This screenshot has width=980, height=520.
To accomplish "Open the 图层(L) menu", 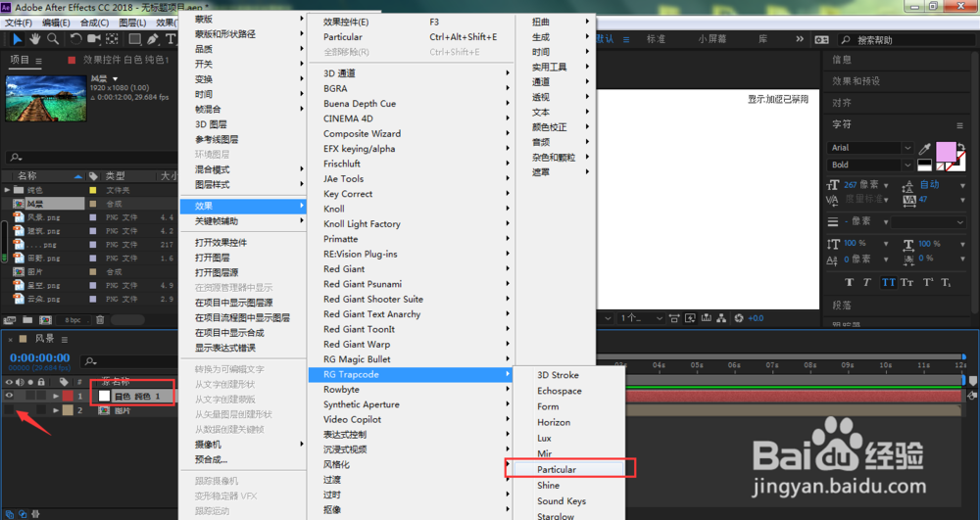I will coord(132,23).
